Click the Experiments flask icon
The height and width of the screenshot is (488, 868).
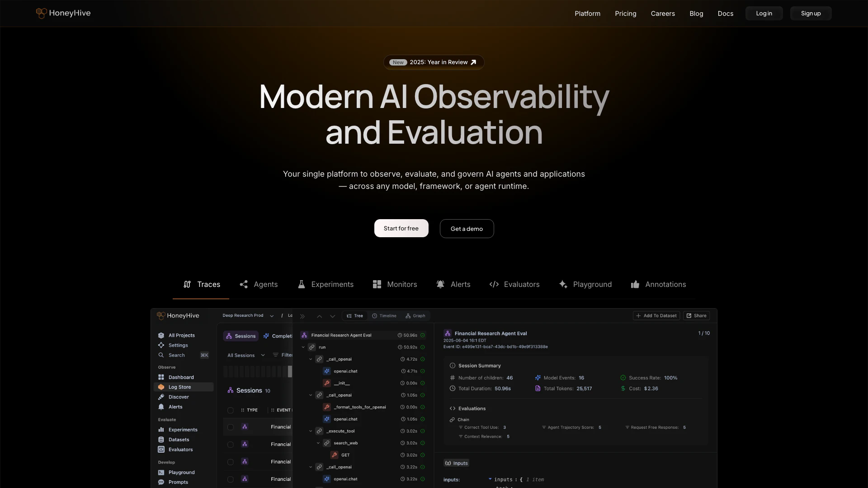302,284
